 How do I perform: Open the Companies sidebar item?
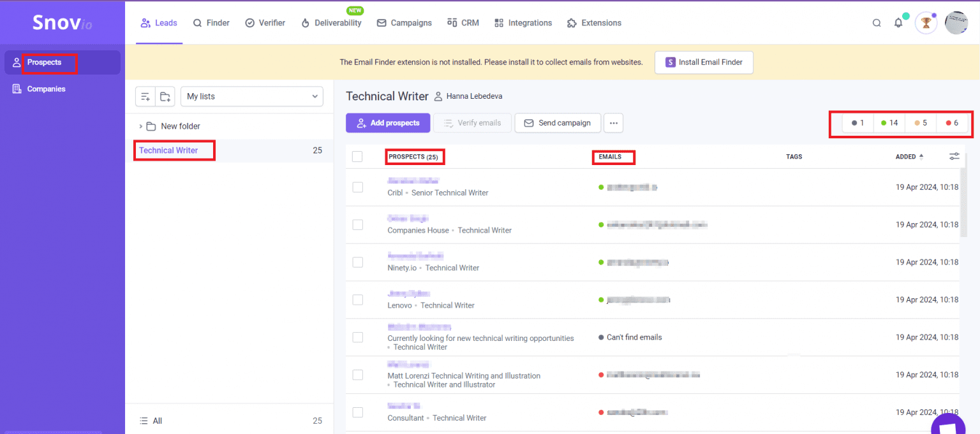click(46, 89)
